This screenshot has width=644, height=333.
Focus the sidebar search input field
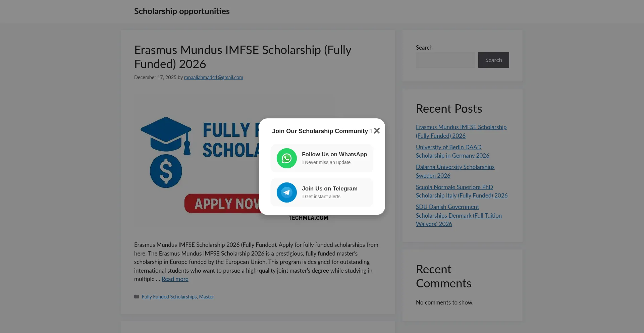point(445,60)
